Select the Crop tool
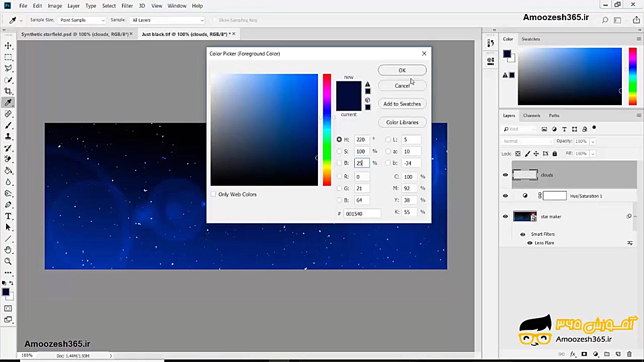 8,91
